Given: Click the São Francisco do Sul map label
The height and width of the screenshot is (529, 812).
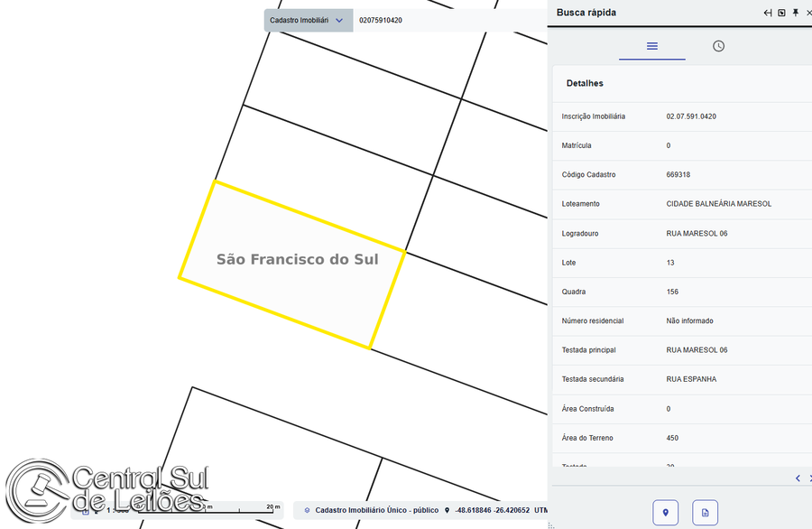Looking at the screenshot, I should [x=297, y=260].
